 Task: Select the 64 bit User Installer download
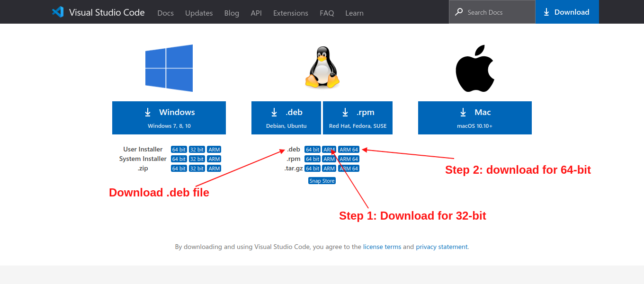pos(179,149)
